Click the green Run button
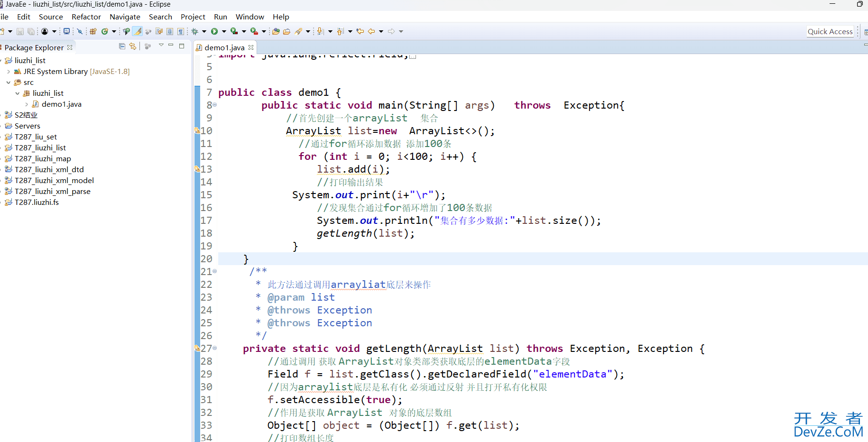 click(x=214, y=31)
